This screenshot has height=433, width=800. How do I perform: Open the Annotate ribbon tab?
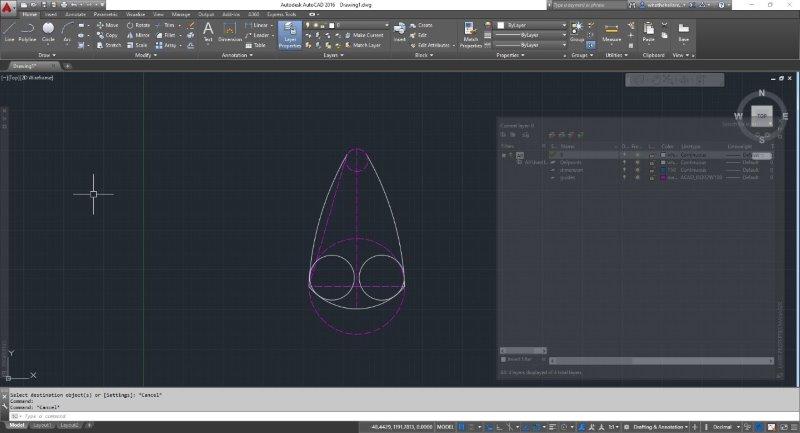point(76,14)
